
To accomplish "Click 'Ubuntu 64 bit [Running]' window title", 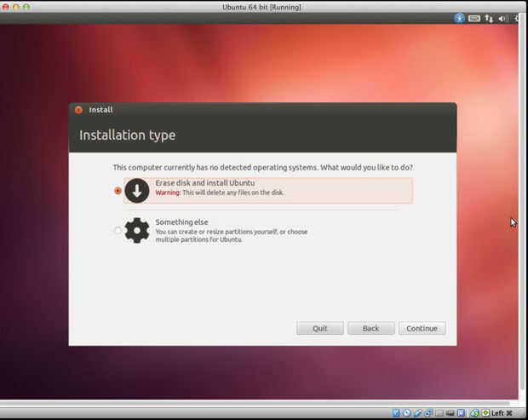I will (x=261, y=7).
